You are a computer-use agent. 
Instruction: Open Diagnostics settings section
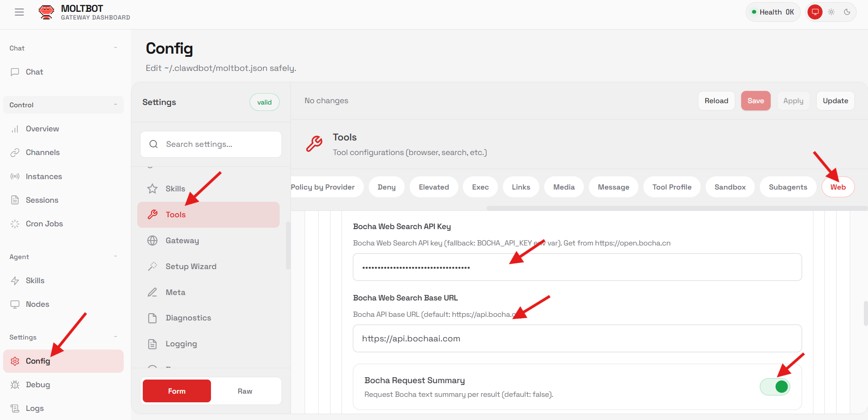pyautogui.click(x=208, y=318)
